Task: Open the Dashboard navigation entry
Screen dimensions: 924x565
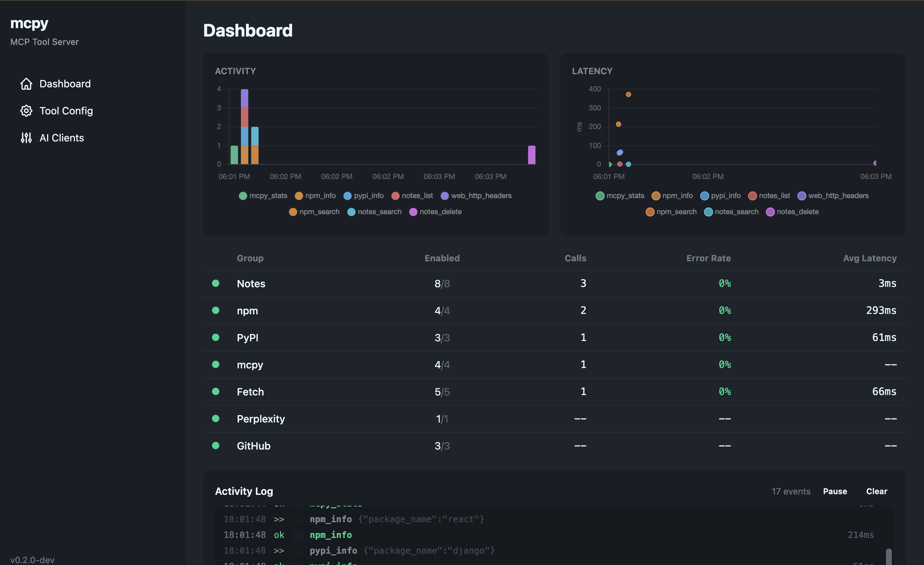Action: click(x=65, y=84)
